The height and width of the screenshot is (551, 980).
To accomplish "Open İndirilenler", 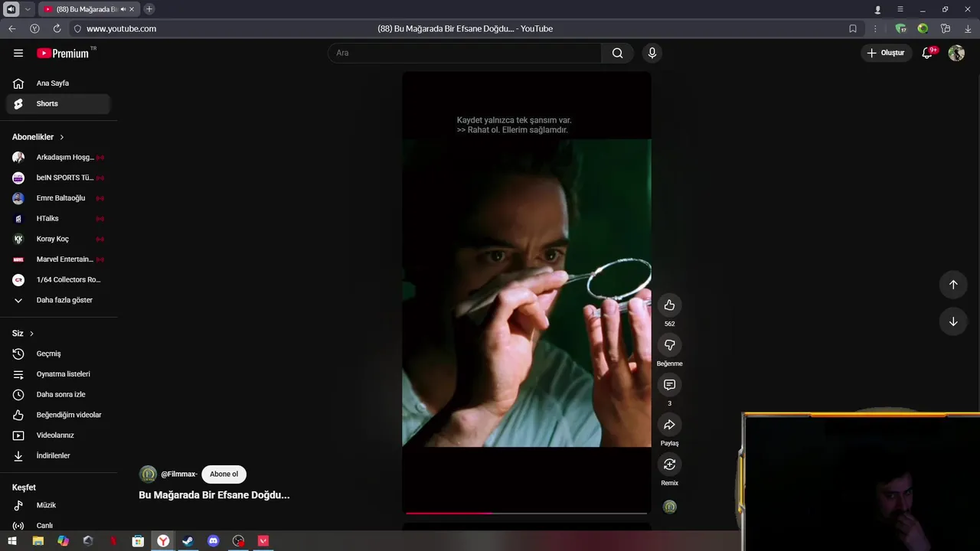I will [58, 455].
